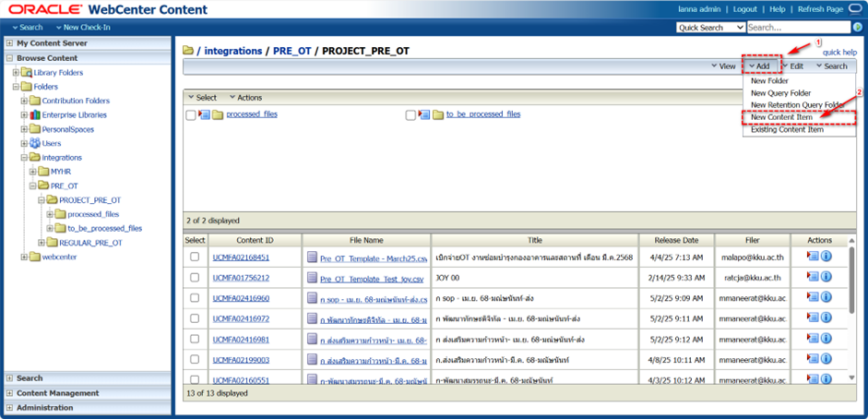The width and height of the screenshot is (868, 419).
Task: Select New Query Folder menu entry
Action: [780, 93]
